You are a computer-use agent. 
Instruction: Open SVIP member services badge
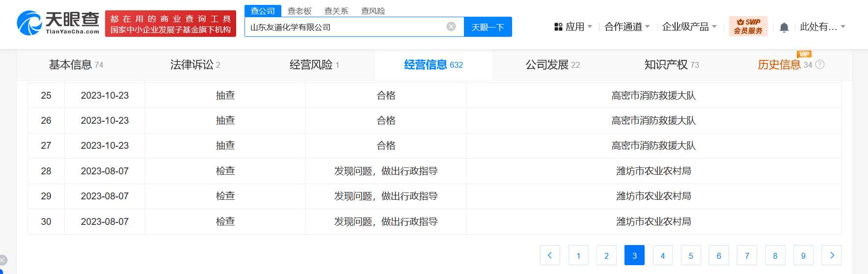(x=748, y=27)
